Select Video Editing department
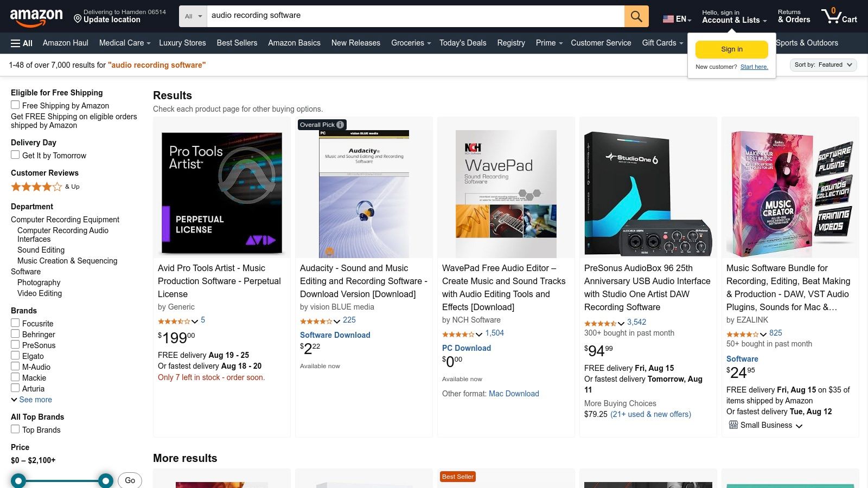Viewport: 868px width, 488px height. coord(40,293)
